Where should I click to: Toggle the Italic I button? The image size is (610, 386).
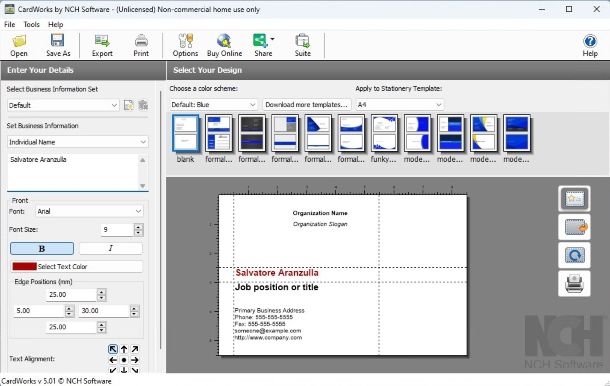click(111, 248)
